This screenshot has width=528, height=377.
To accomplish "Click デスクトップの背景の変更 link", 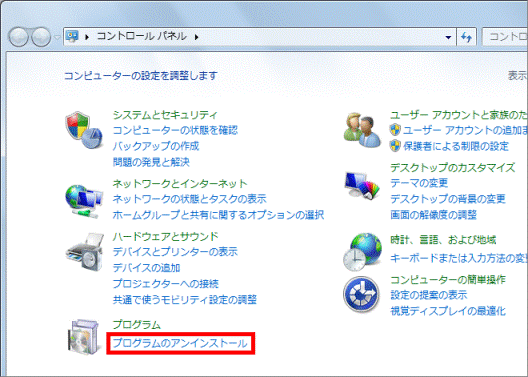I will tap(448, 199).
